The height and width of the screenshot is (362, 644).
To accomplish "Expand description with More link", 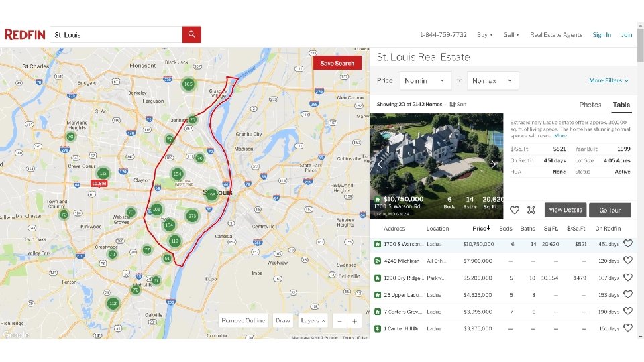I will [560, 136].
